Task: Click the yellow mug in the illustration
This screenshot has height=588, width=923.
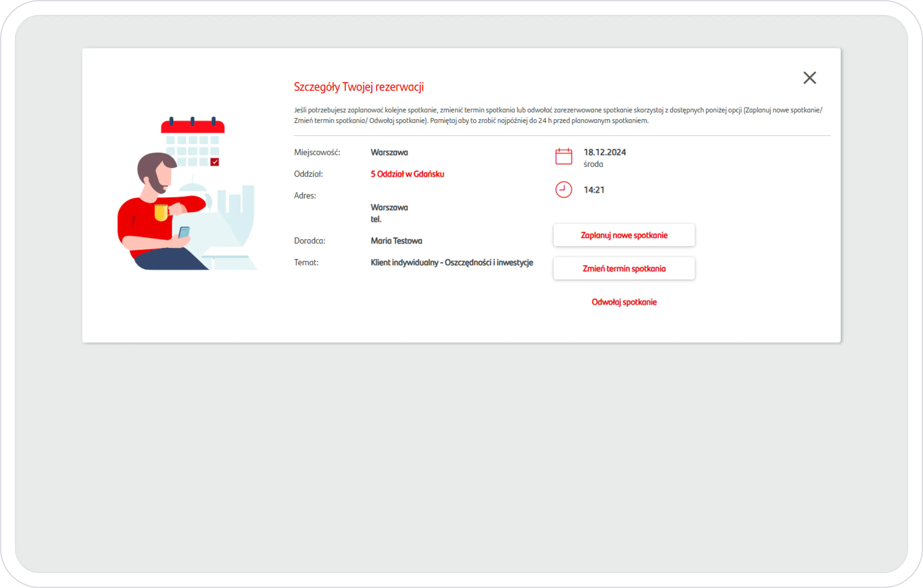Action: coord(161,212)
